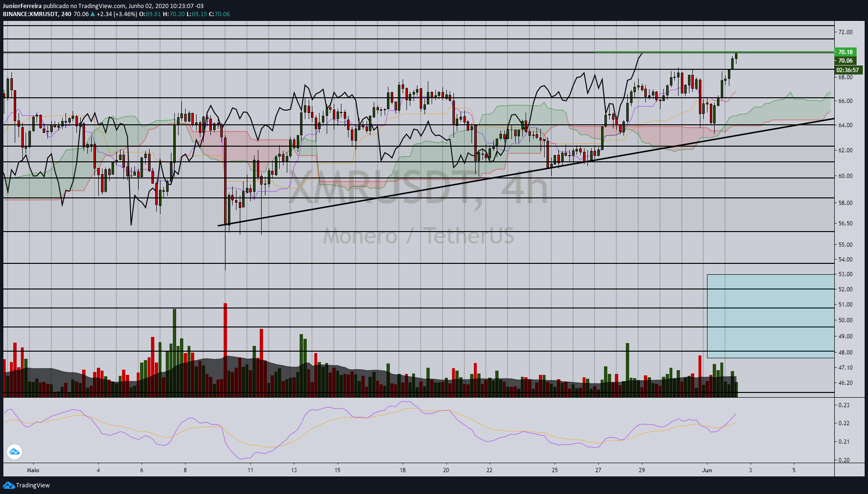Click the H:70.20 high value
The image size is (868, 494).
(174, 14)
